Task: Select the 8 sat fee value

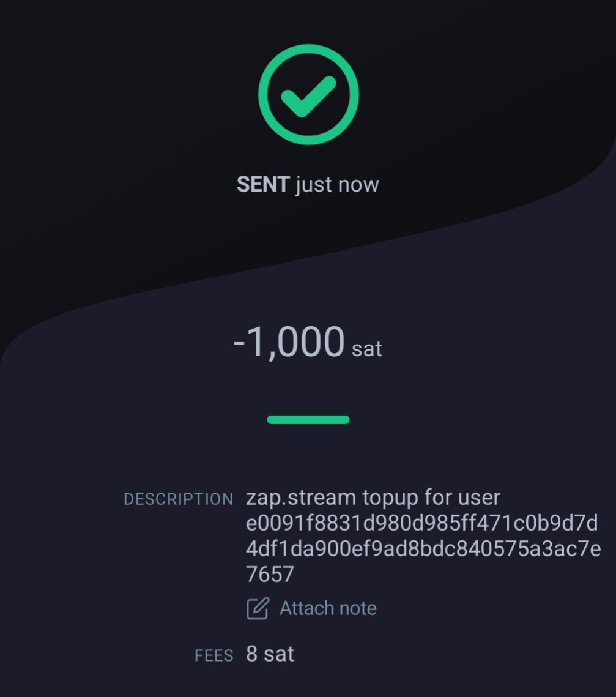Action: 270,654
